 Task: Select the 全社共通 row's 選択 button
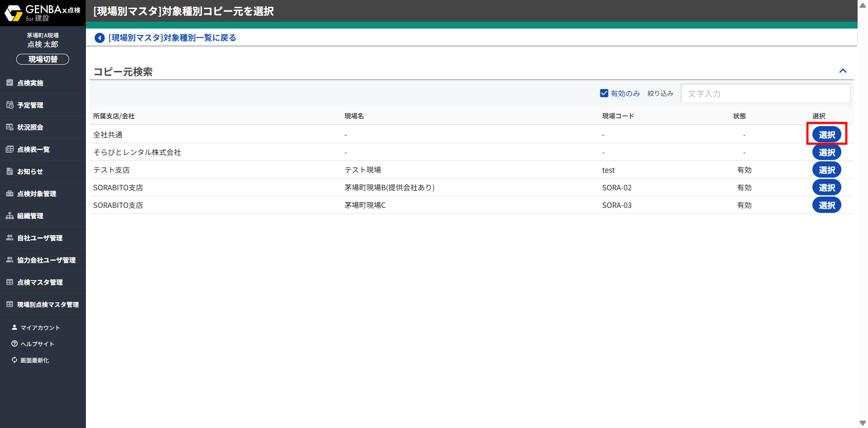826,135
